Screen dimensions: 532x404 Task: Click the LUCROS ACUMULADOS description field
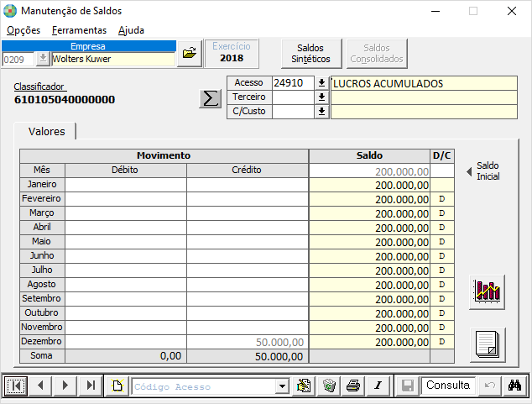pyautogui.click(x=424, y=83)
